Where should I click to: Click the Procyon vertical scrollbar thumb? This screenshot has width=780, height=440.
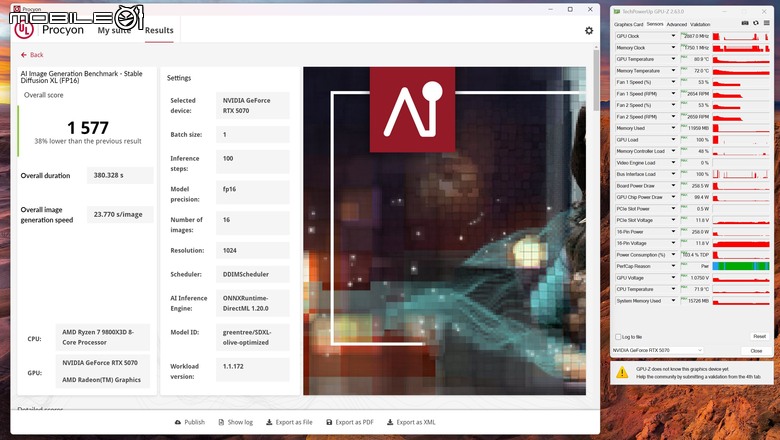(x=596, y=80)
